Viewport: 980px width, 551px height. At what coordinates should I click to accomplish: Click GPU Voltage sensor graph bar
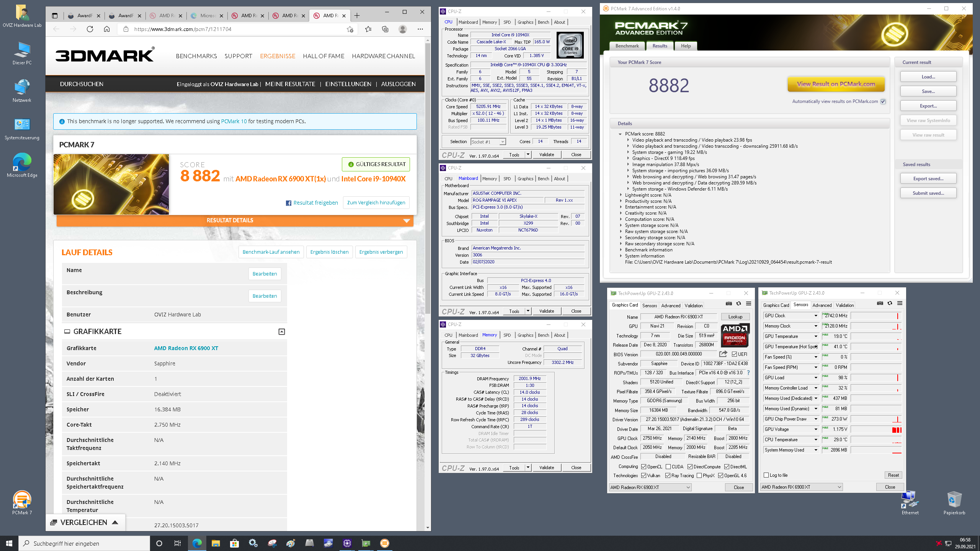click(x=876, y=429)
